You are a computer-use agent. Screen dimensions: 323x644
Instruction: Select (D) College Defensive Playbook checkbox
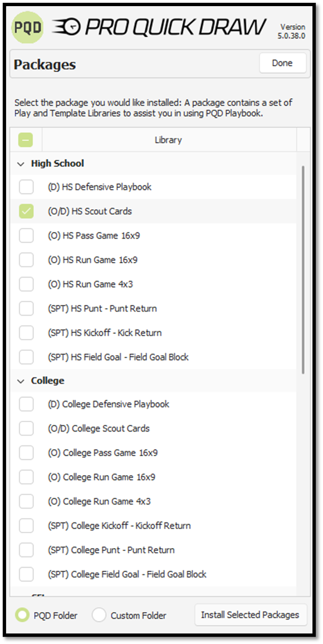(26, 404)
